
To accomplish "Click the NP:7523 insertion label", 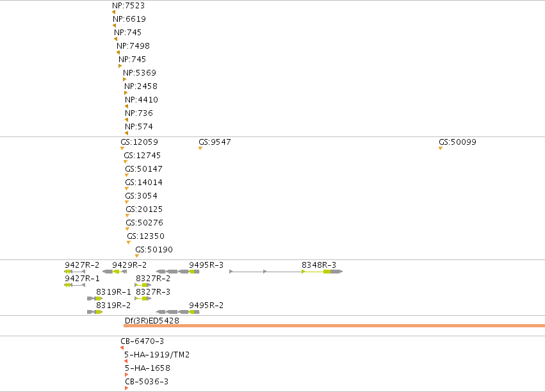I will (128, 6).
